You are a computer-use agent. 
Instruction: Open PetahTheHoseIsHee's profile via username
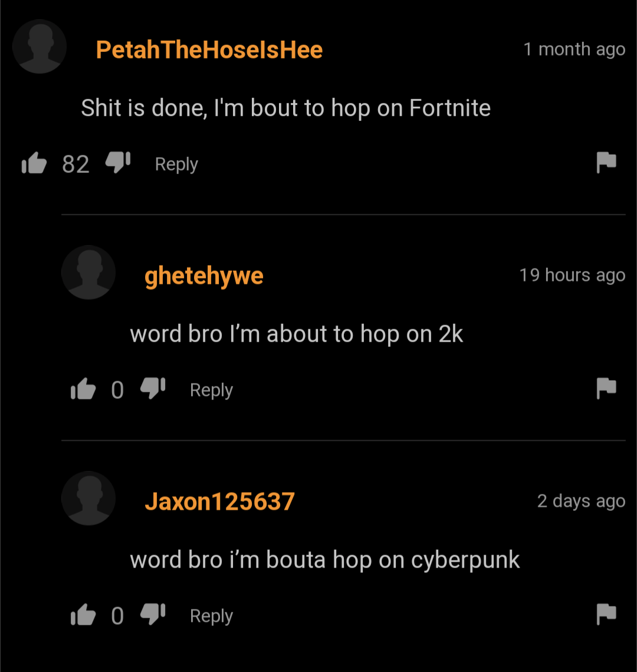click(209, 50)
